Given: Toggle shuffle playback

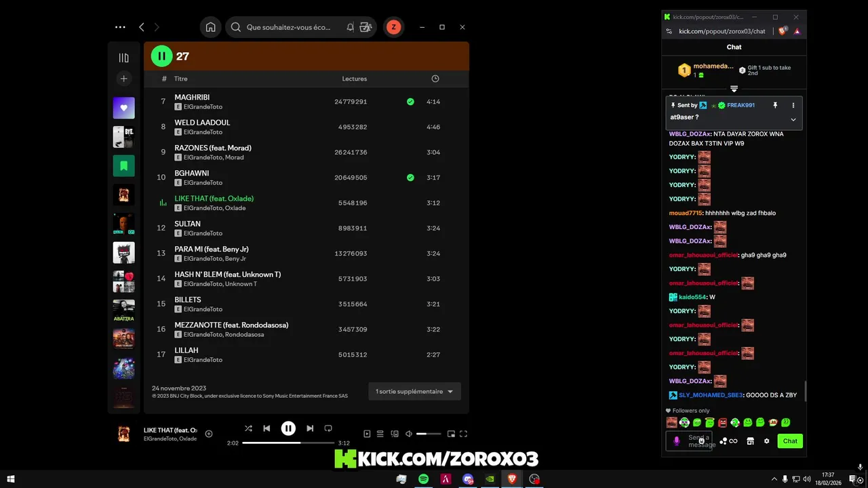Looking at the screenshot, I should click(x=248, y=428).
